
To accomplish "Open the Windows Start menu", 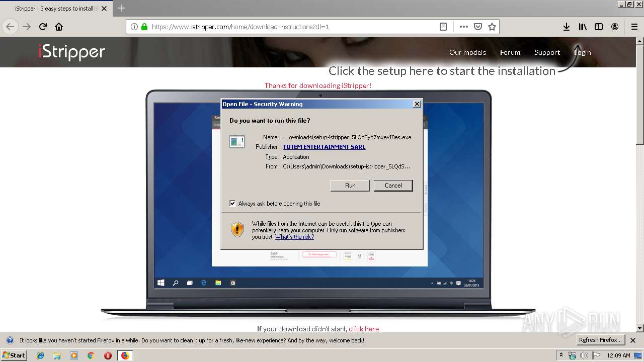I will coord(14,355).
